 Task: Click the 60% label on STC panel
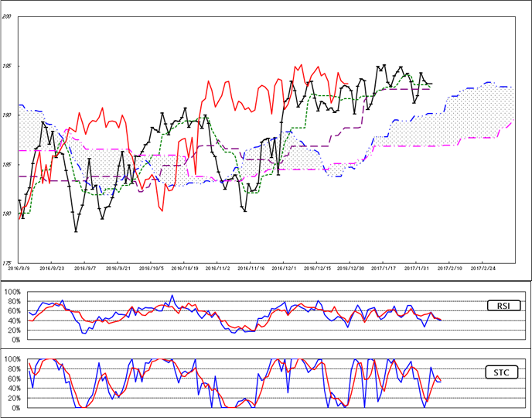(x=15, y=379)
